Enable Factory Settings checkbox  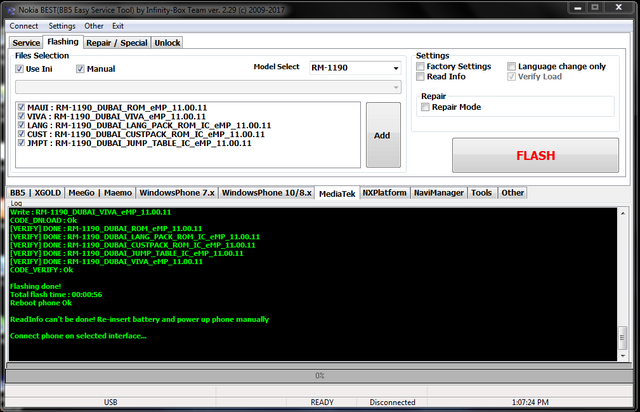(420, 66)
